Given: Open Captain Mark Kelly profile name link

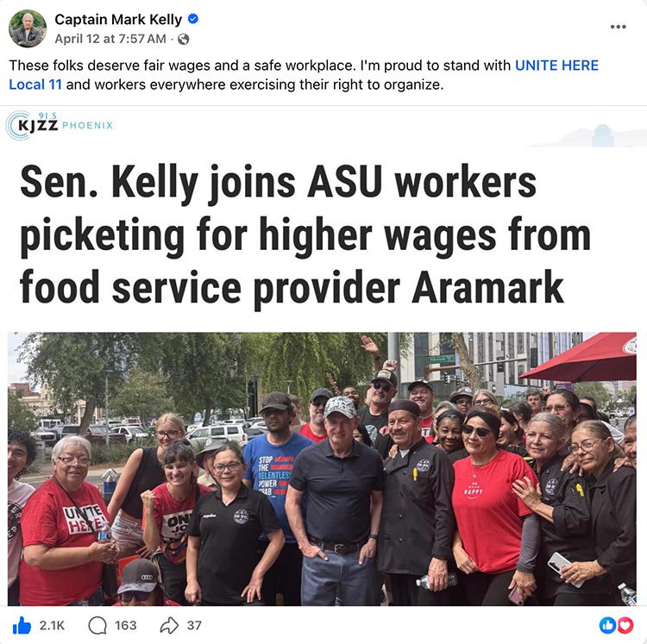Looking at the screenshot, I should [118, 19].
